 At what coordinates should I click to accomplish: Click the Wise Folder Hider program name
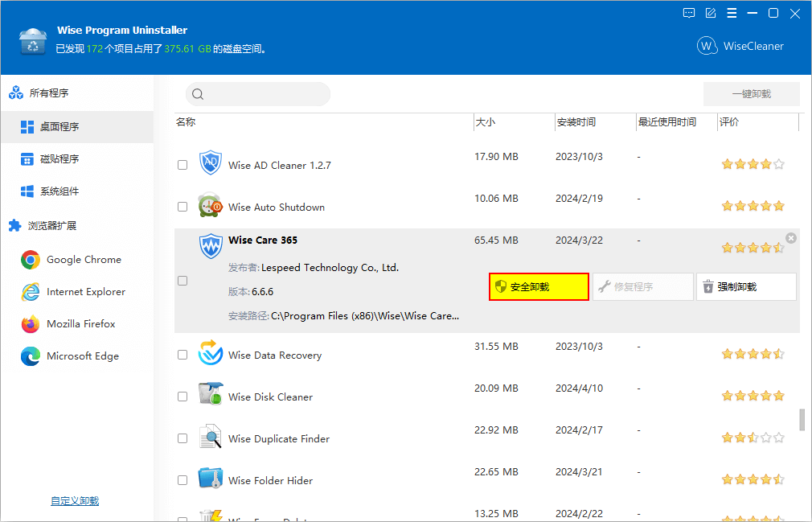click(270, 480)
